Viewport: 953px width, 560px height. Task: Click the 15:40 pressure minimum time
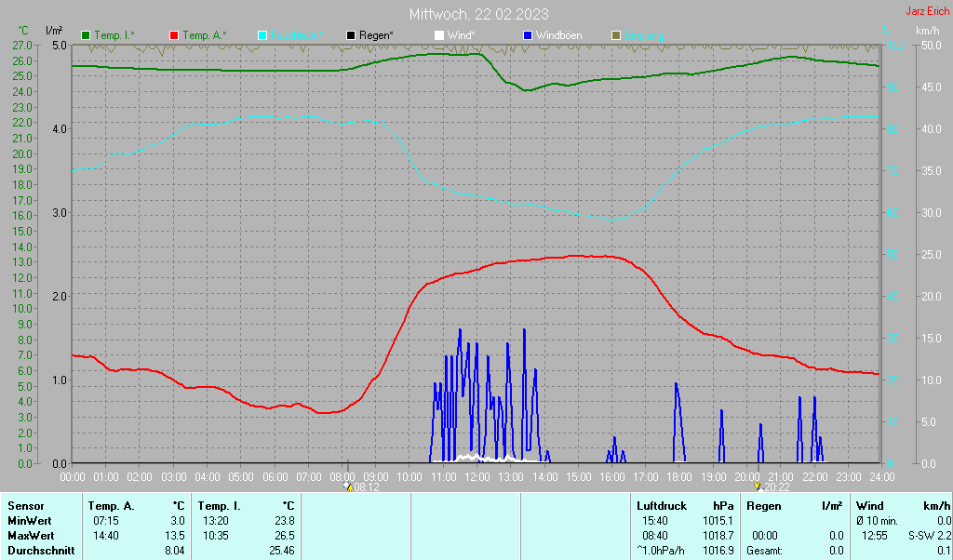pos(655,521)
